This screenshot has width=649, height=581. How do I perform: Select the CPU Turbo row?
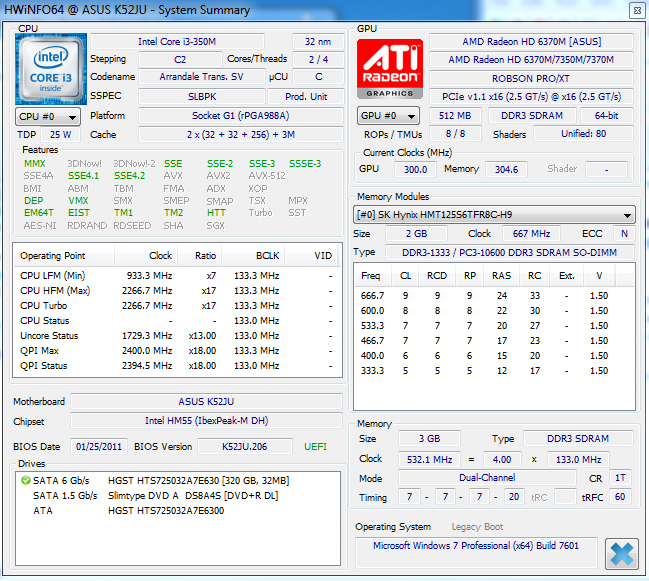coord(177,306)
